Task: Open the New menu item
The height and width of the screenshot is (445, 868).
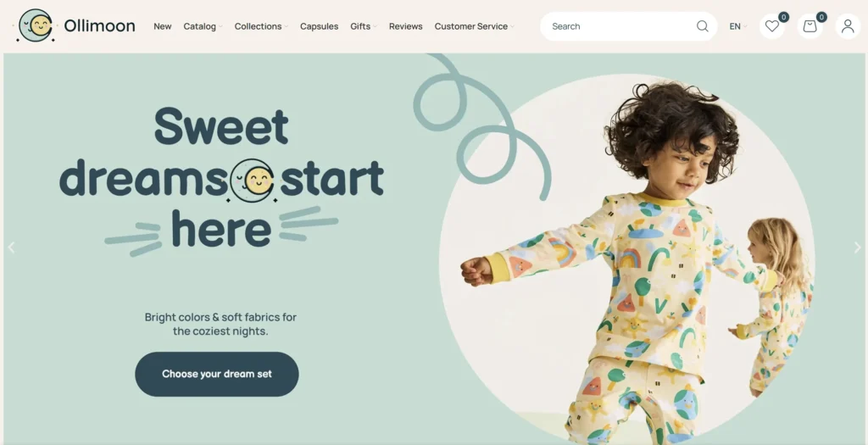Action: click(x=162, y=26)
